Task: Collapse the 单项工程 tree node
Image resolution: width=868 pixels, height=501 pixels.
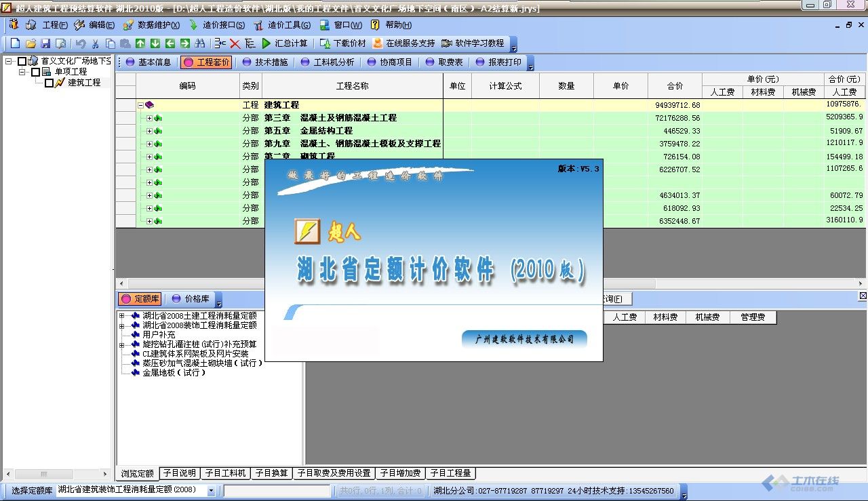Action: click(x=22, y=72)
